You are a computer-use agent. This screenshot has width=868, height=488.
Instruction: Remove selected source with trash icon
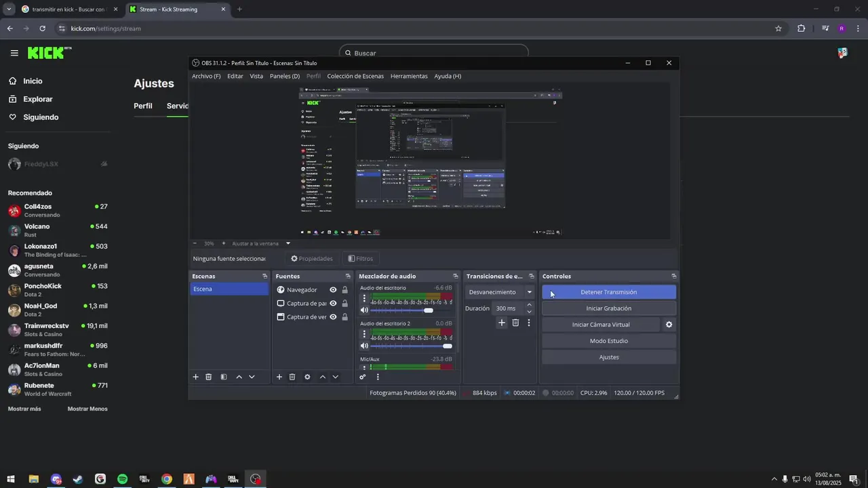(x=292, y=377)
